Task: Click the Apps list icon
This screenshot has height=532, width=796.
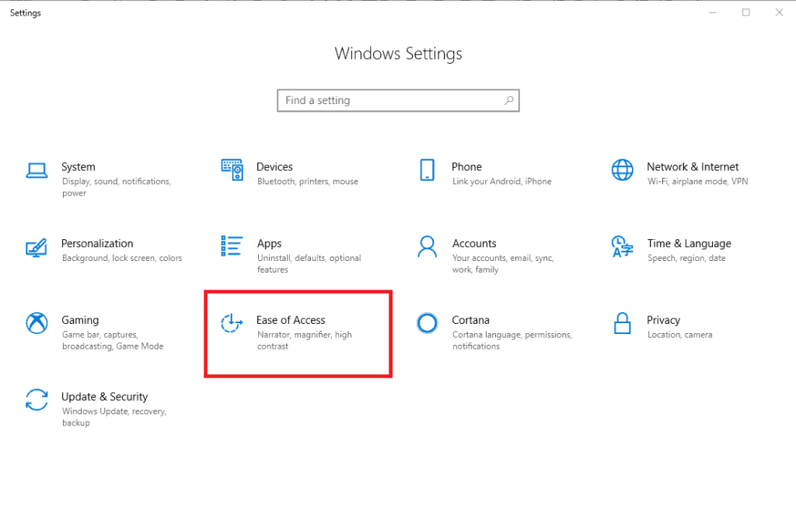Action: pyautogui.click(x=232, y=246)
